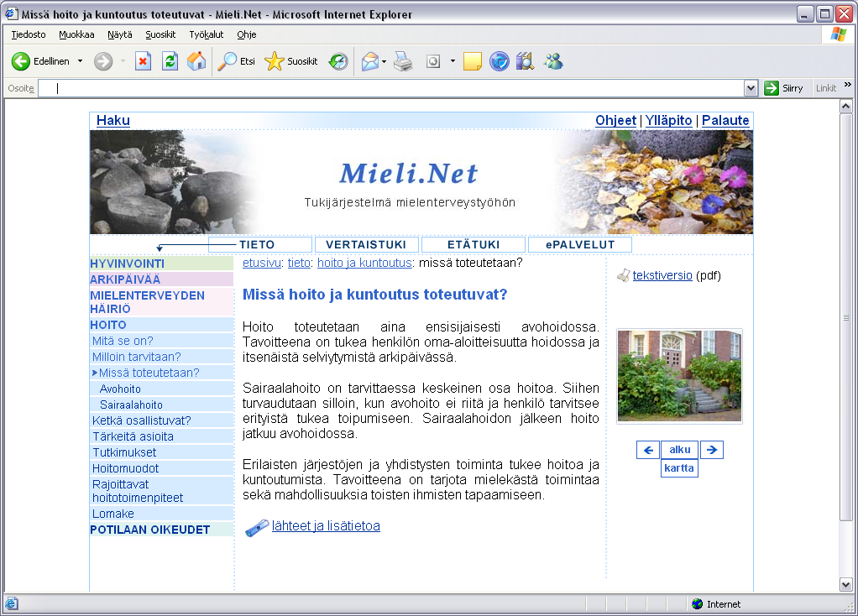This screenshot has width=858, height=616.
Task: Click the vertical scrollbar thumb
Action: point(846,317)
